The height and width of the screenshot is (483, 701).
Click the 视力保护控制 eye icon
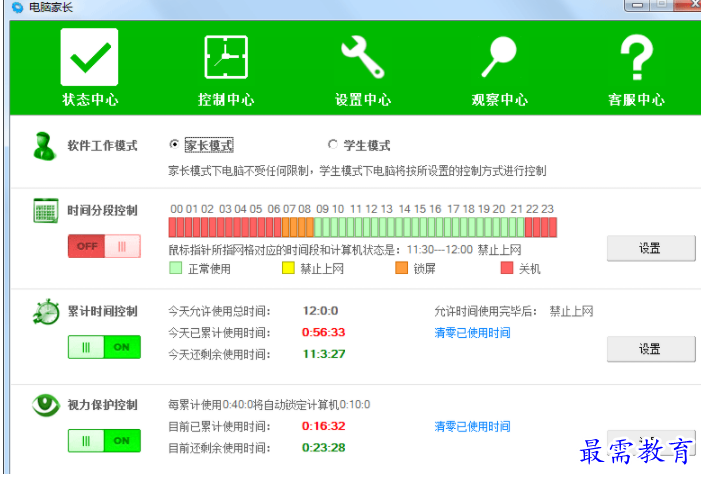pyautogui.click(x=46, y=405)
